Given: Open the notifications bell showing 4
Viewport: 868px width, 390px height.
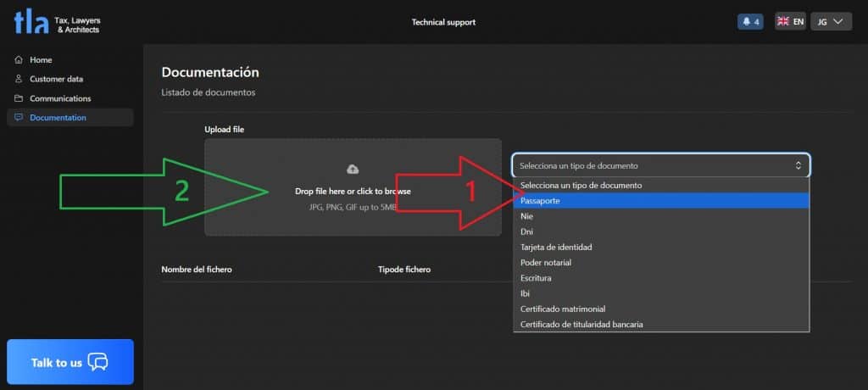Looking at the screenshot, I should tap(750, 22).
